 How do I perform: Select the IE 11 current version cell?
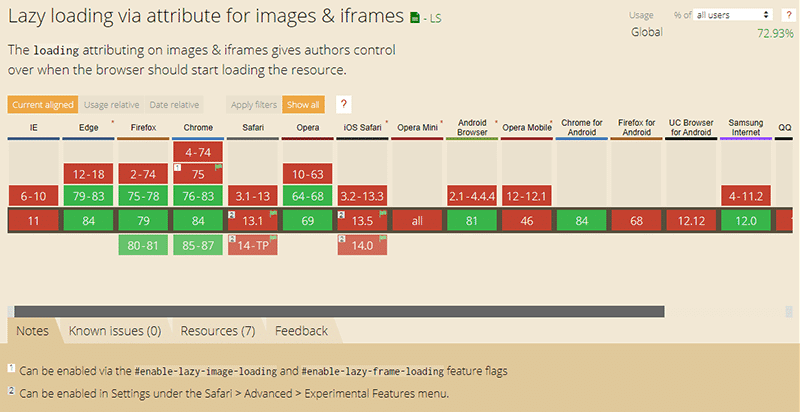33,221
